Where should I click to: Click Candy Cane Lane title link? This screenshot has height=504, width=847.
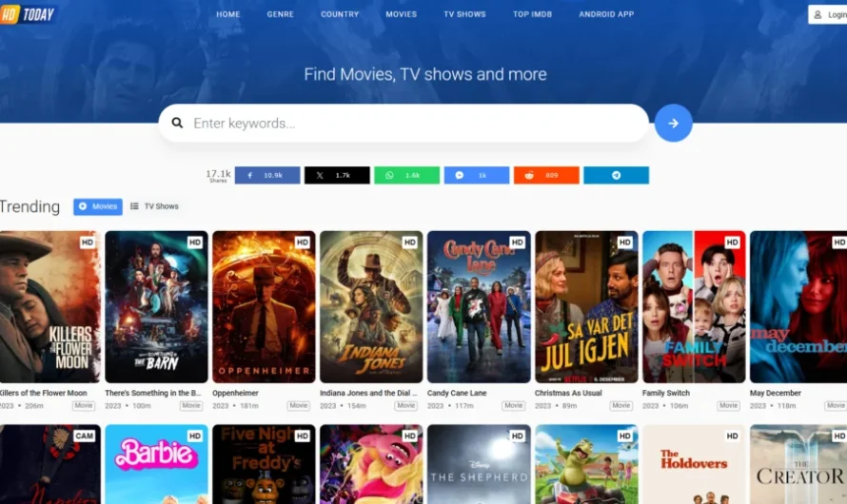click(x=457, y=394)
